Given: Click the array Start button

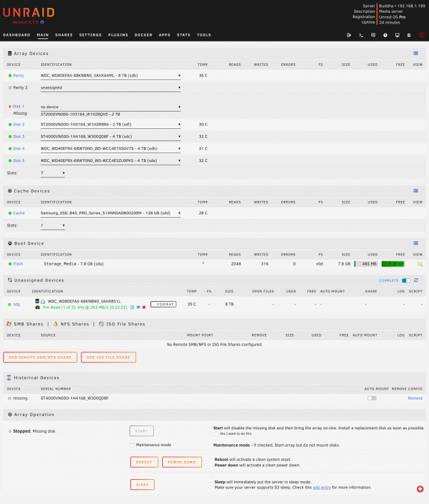Looking at the screenshot, I should point(141,431).
